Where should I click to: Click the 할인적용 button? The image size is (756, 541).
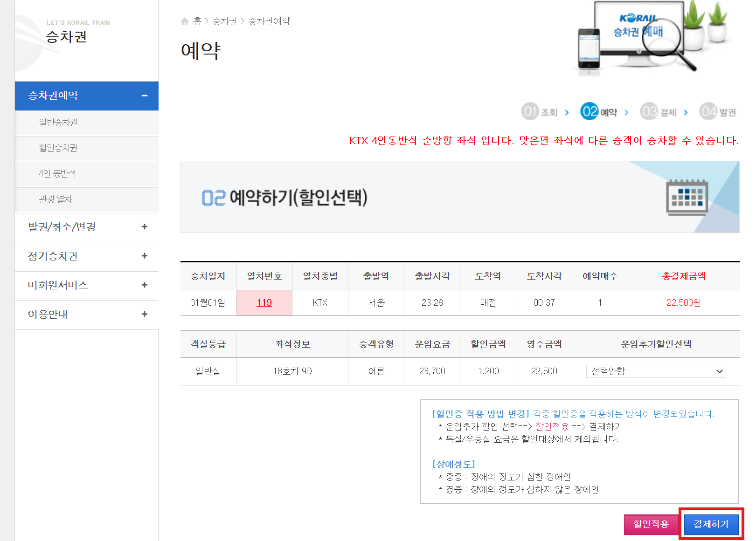click(x=652, y=524)
